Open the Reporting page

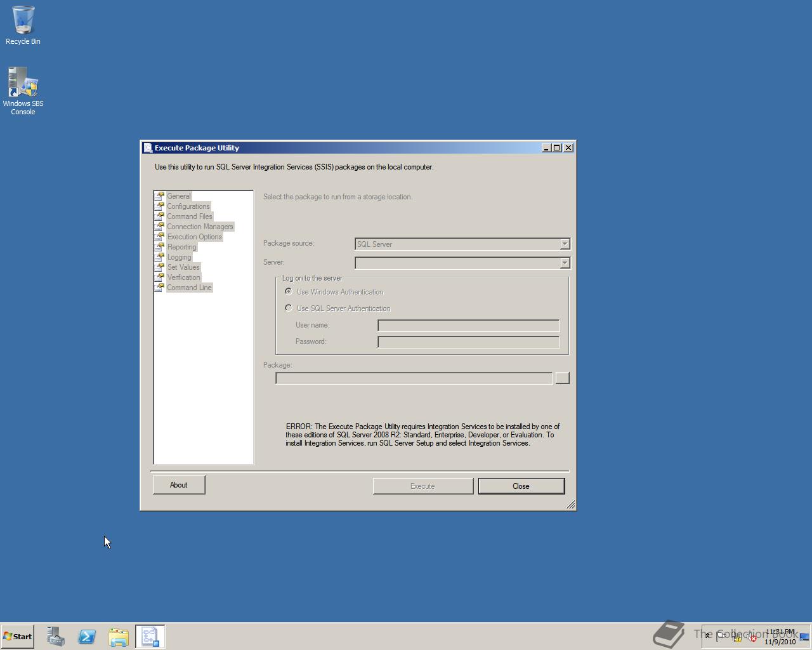click(181, 247)
